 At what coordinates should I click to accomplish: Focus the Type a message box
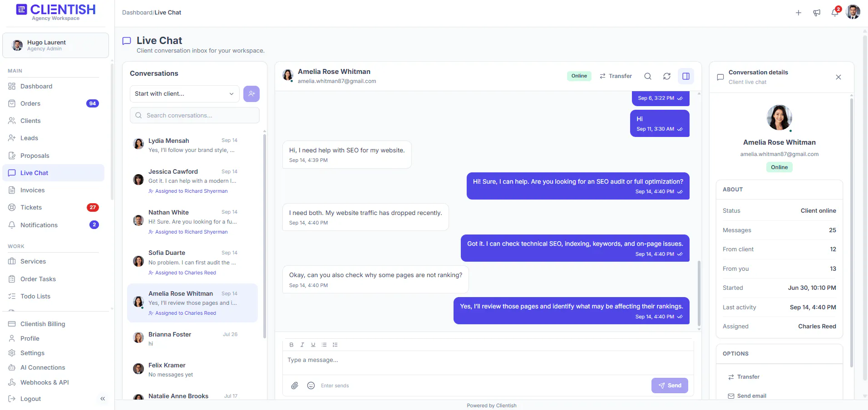(x=488, y=362)
